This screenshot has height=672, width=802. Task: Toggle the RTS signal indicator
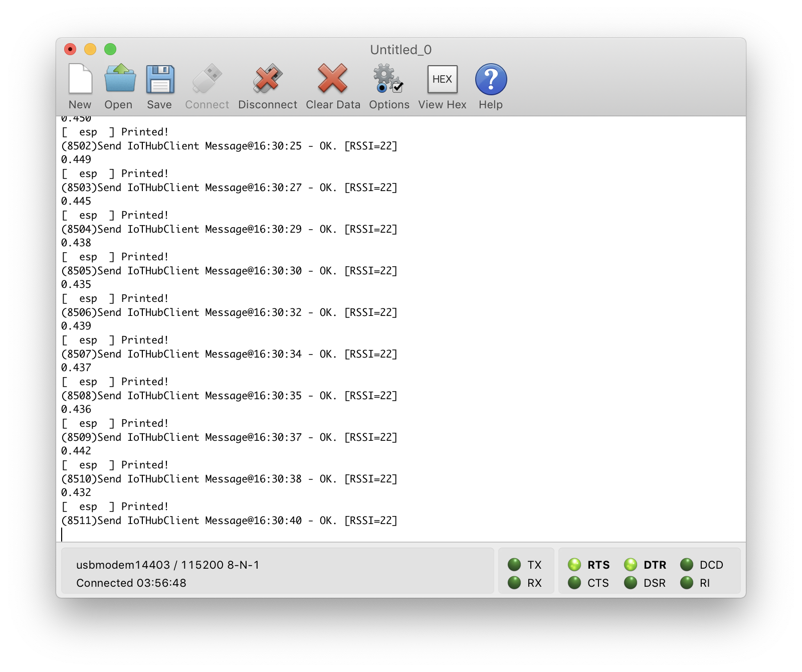[x=574, y=565]
